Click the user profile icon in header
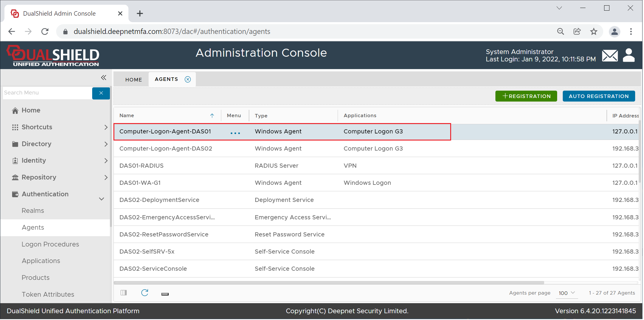This screenshot has height=320, width=644. click(629, 55)
